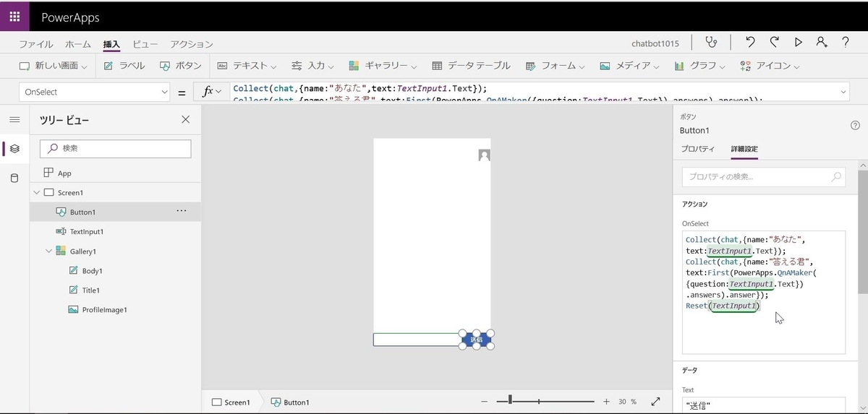Click the Screen1 breadcrumb at bottom
Viewport: 868px width, 414px height.
(x=231, y=402)
